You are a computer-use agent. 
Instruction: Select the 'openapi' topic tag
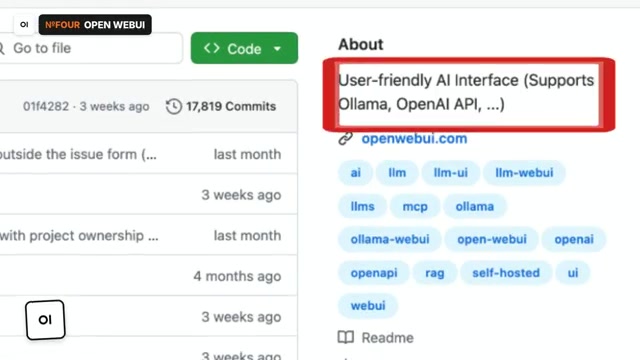(x=373, y=273)
